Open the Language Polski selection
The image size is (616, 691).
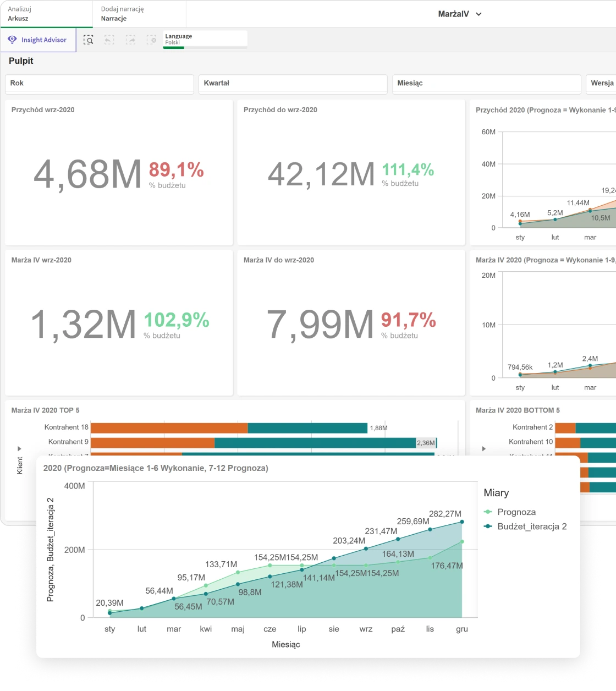tap(205, 39)
